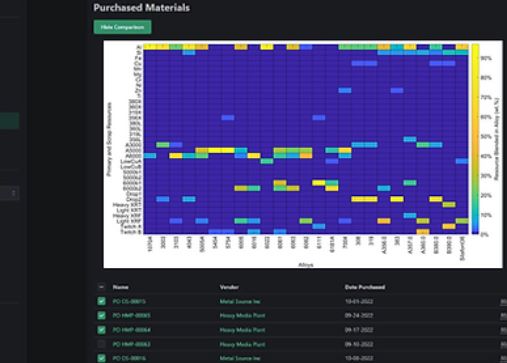Uncheck the row purchased 09-24-2022
Screen dimensions: 507x363
pyautogui.click(x=102, y=316)
